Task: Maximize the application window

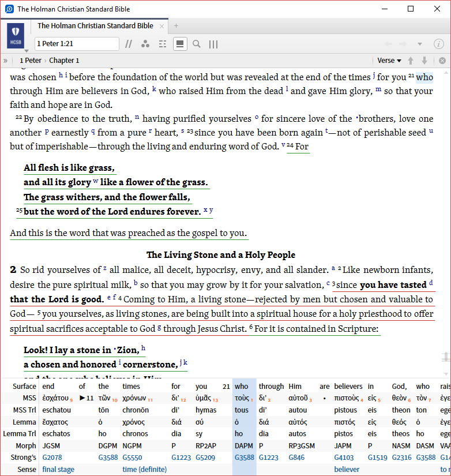Action: coord(410,9)
